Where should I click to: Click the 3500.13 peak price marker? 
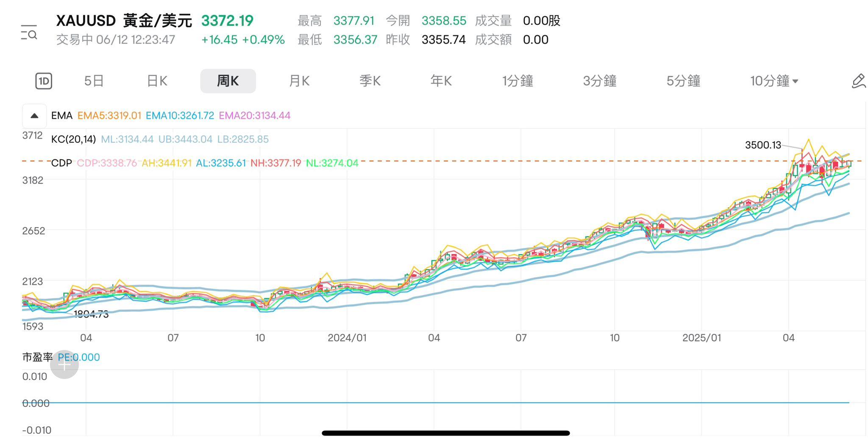(x=762, y=145)
